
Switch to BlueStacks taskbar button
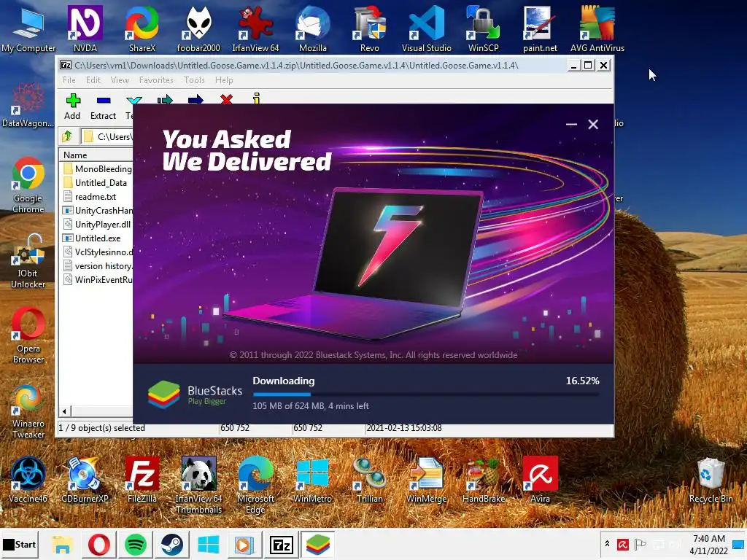coord(318,544)
